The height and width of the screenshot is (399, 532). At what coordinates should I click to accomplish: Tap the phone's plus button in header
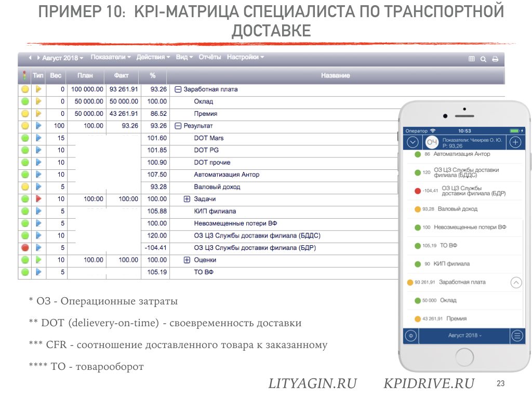pos(515,142)
